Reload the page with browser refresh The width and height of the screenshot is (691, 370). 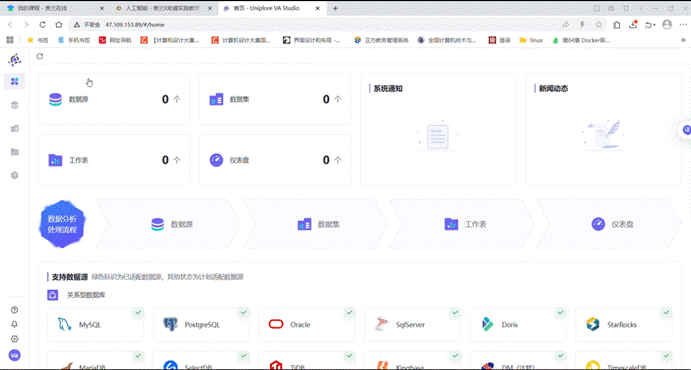[x=42, y=25]
